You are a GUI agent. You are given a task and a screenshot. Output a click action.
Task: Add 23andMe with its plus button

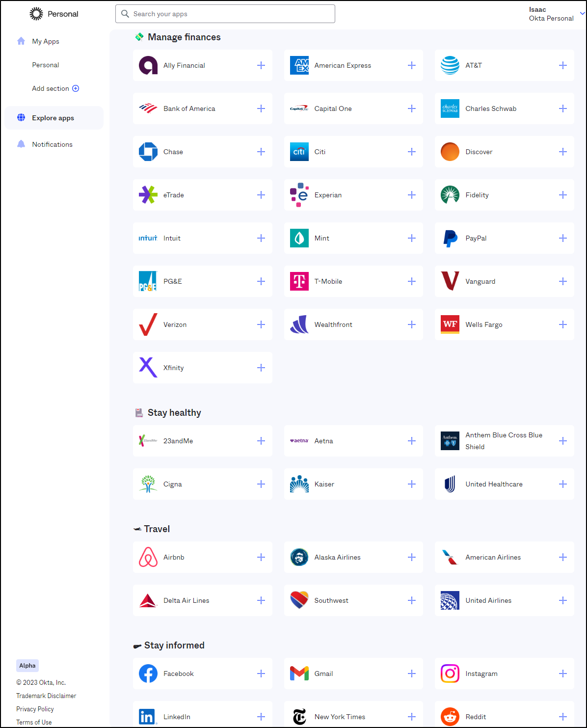(261, 441)
